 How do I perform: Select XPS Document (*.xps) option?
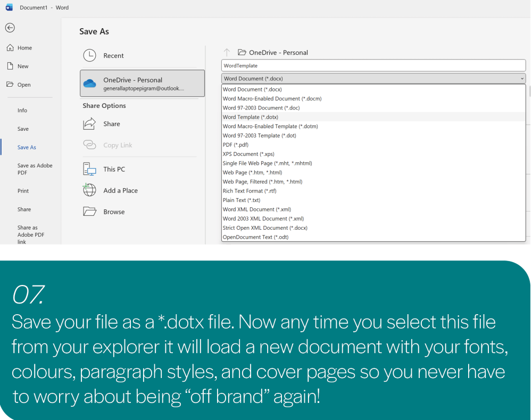(x=373, y=154)
